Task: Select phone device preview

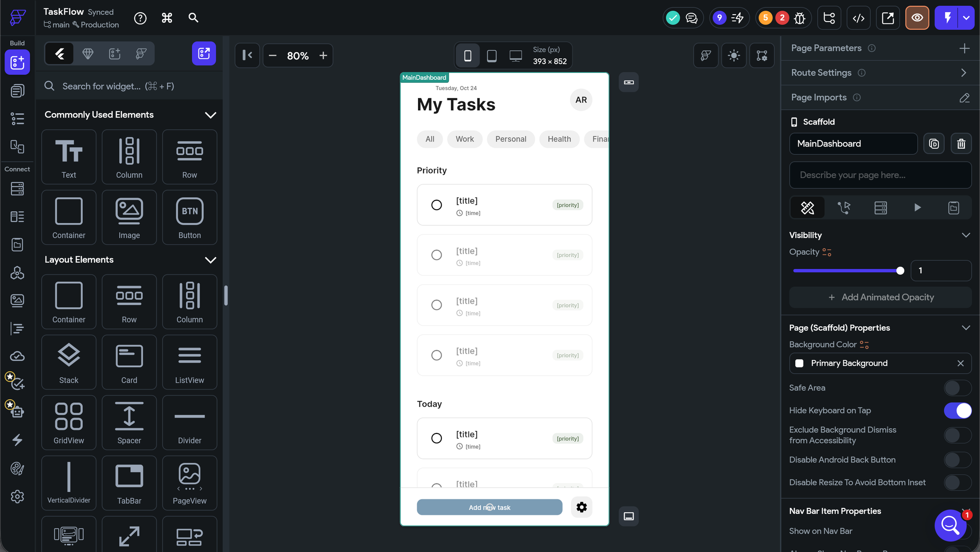Action: (x=468, y=55)
